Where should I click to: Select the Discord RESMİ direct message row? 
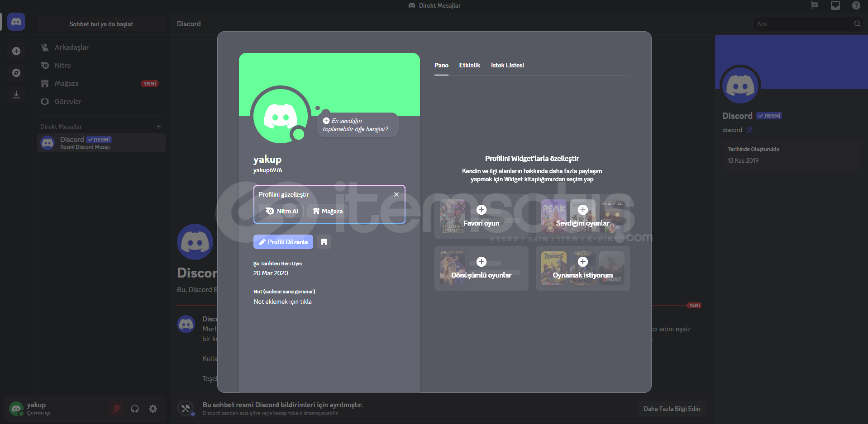(101, 143)
